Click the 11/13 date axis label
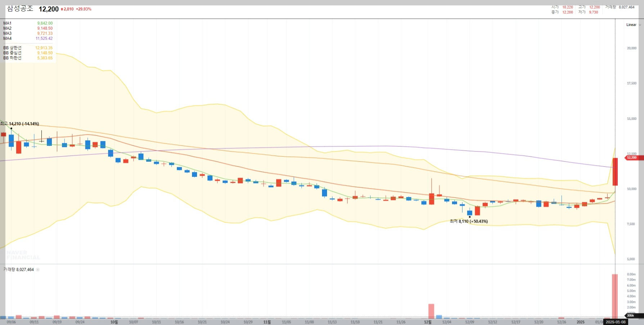The height and width of the screenshot is (325, 644). point(332,322)
